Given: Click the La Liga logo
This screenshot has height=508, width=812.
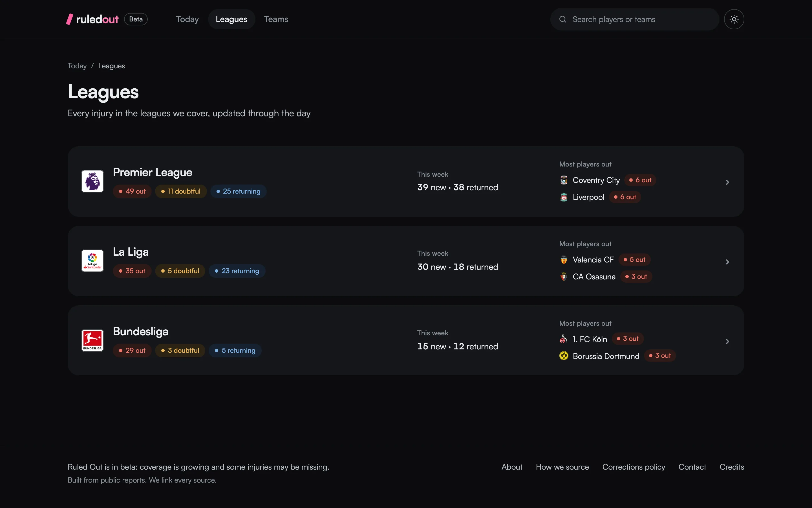Looking at the screenshot, I should 92,261.
